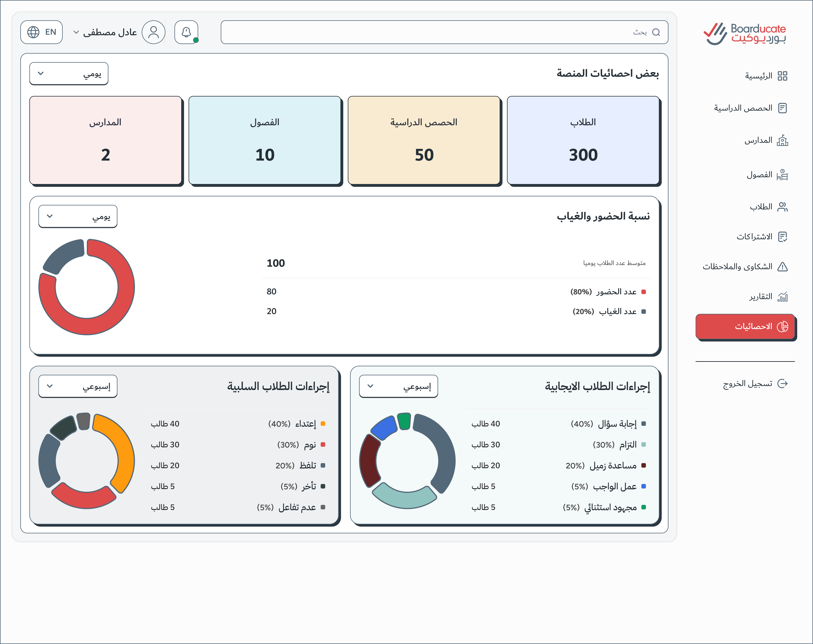Open the negative actions إسبوعي dropdown
Viewport: 813px width, 644px height.
pos(78,386)
